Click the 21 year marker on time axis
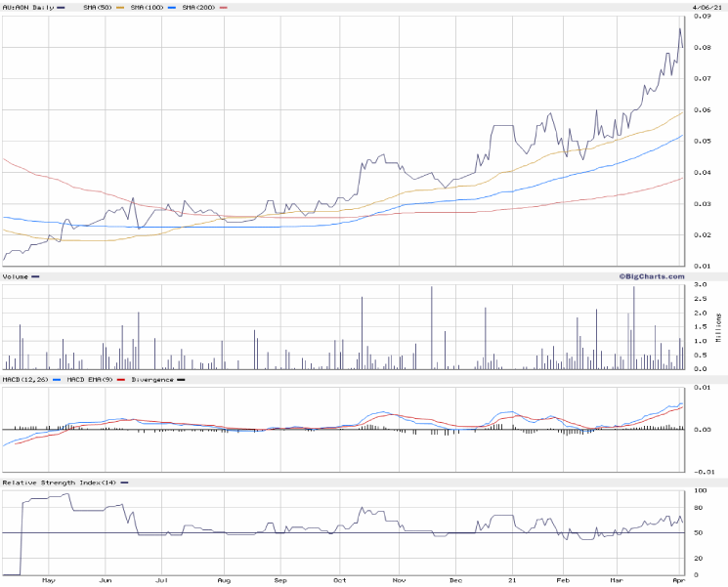Screen dimensions: 728x587 508,580
